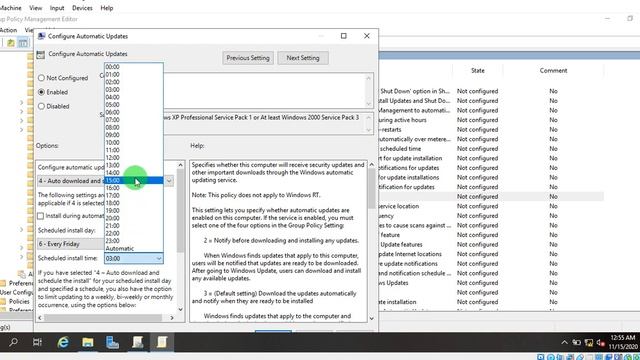Click the Help panel scroll-up arrow
Screen dimensions: 640x360
click(371, 164)
